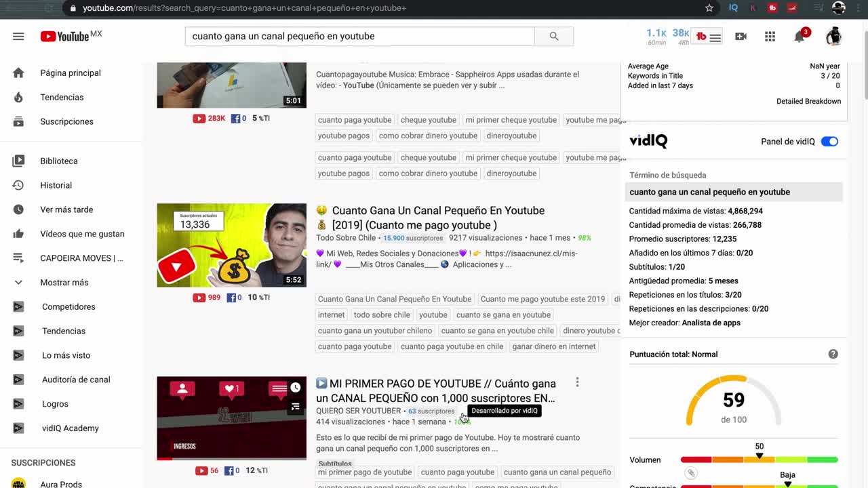Screen dimensions: 868x488
Task: Open the YouTube apps grid
Action: point(770,37)
